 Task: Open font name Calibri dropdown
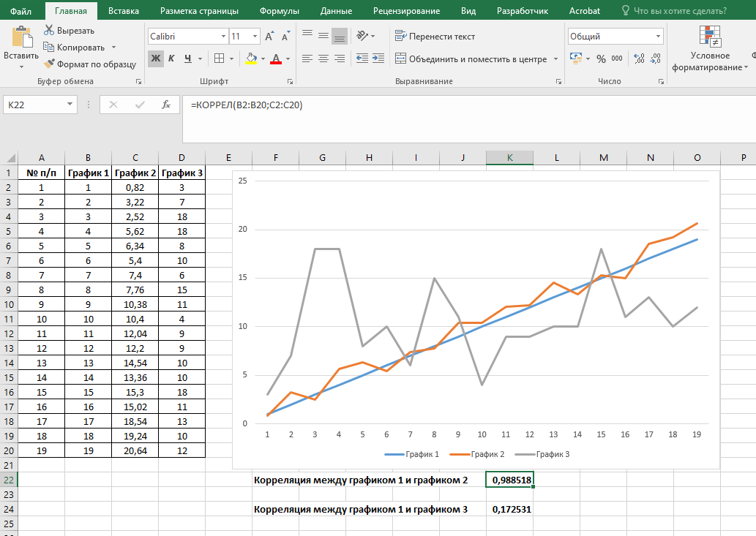[223, 37]
